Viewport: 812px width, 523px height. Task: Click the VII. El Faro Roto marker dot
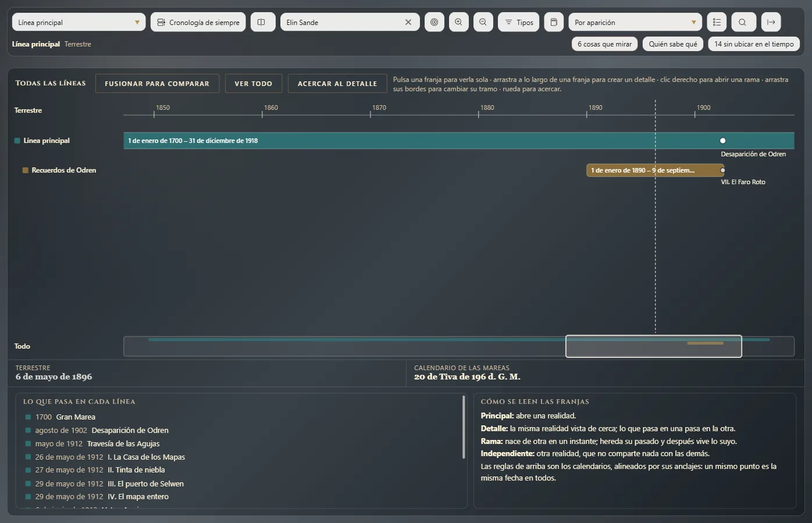[x=723, y=170]
